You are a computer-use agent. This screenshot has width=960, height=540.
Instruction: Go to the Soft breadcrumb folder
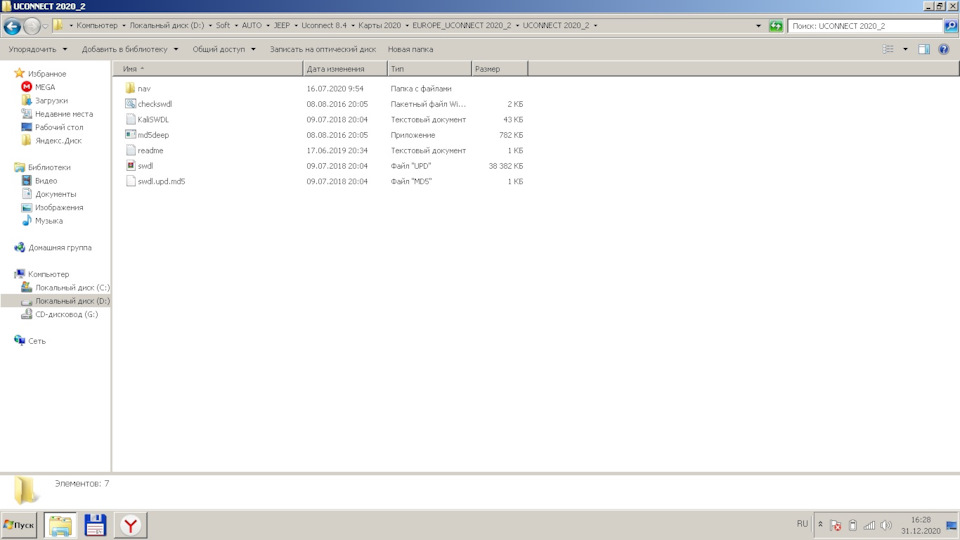pos(223,26)
